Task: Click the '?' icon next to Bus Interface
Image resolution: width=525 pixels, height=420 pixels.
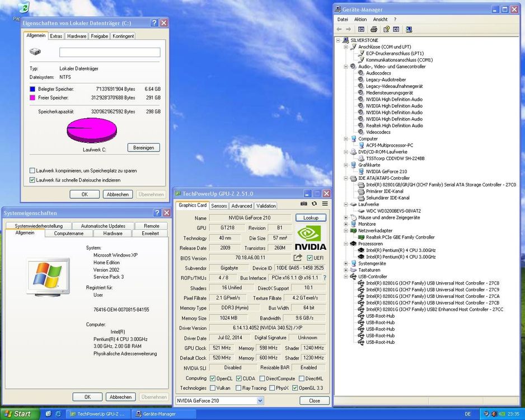Action: tap(325, 278)
